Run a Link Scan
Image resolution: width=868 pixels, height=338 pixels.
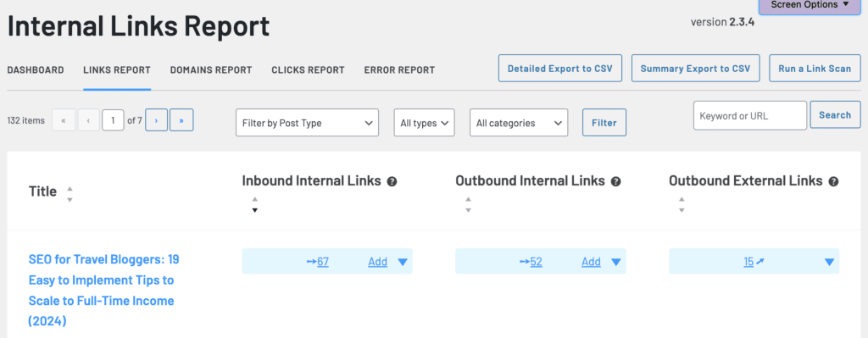click(x=815, y=69)
